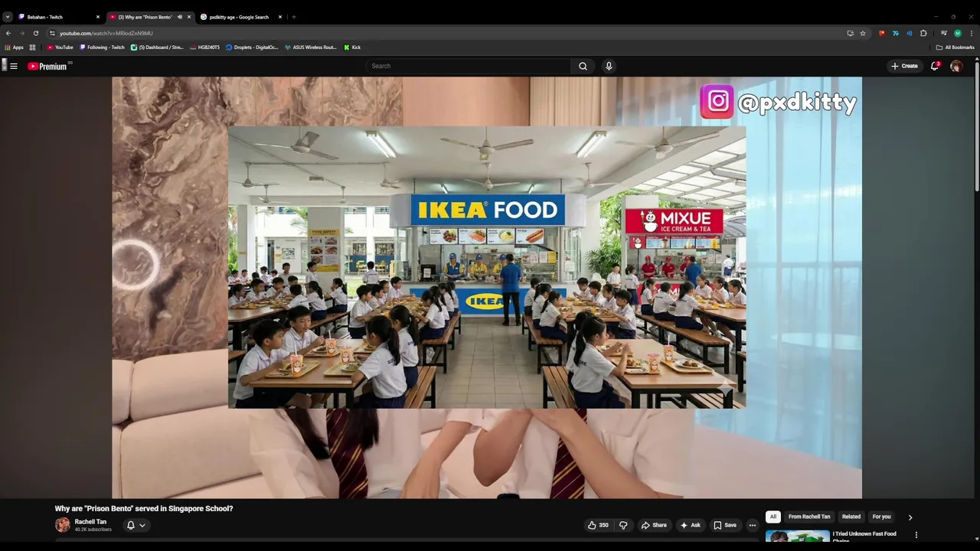Click the Create button

pyautogui.click(x=904, y=66)
